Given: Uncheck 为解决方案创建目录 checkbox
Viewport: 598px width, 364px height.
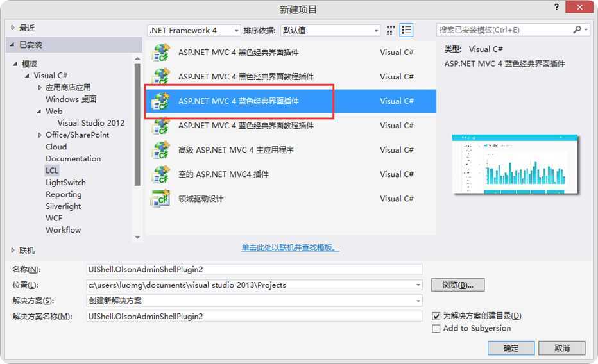Looking at the screenshot, I should point(436,316).
